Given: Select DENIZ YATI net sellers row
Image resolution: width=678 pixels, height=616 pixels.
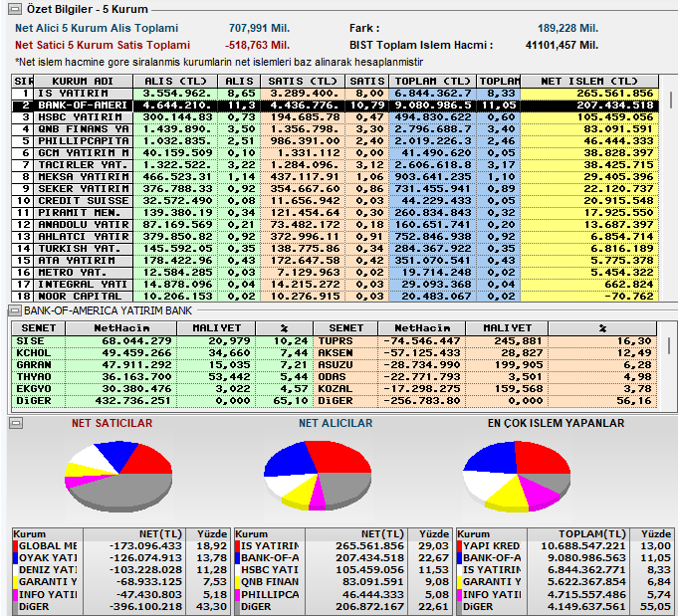Looking at the screenshot, I should [x=120, y=570].
